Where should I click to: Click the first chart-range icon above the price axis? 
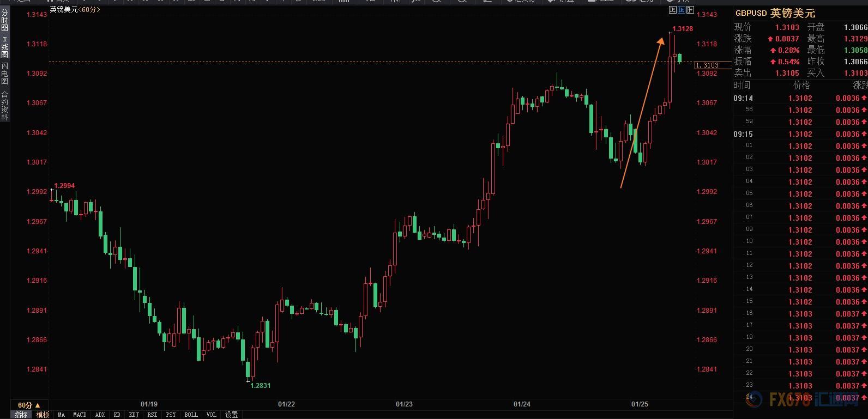[x=672, y=10]
